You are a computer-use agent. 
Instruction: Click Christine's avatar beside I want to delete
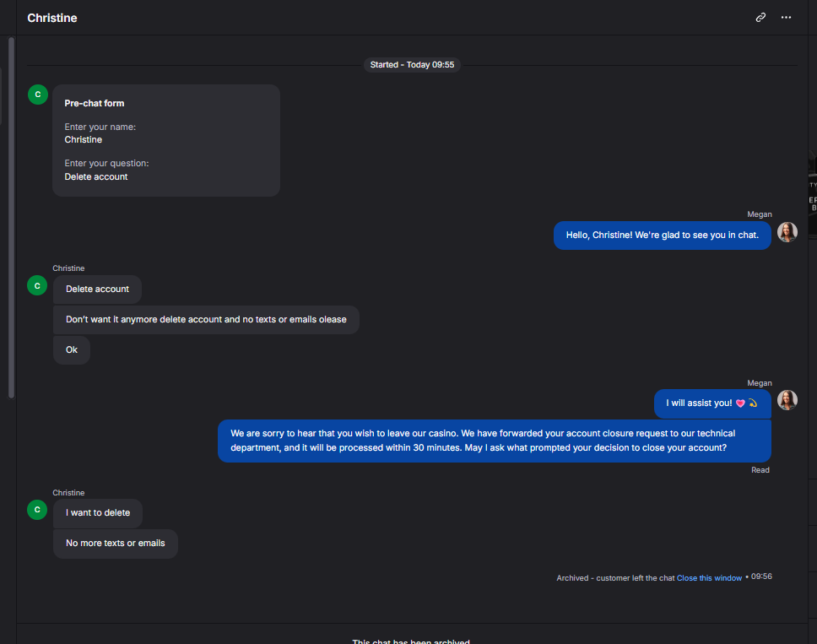point(37,510)
